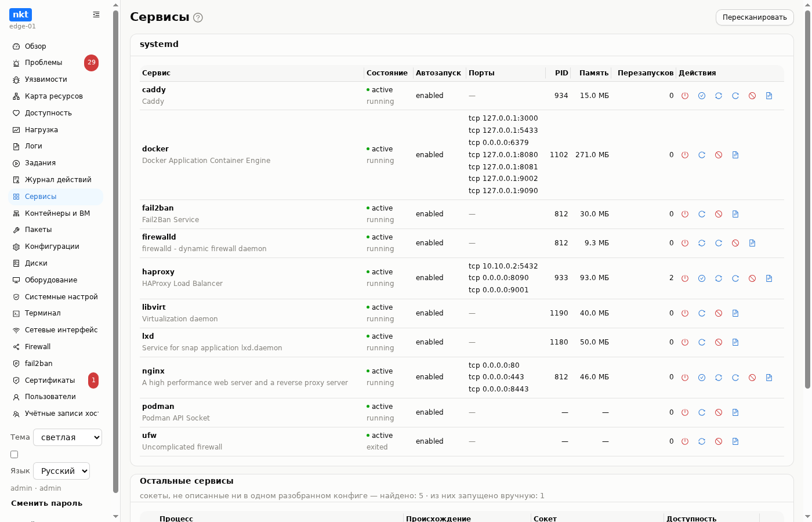This screenshot has width=812, height=522.
Task: Click the sidebar's vertical scrollbar
Action: coord(115,252)
